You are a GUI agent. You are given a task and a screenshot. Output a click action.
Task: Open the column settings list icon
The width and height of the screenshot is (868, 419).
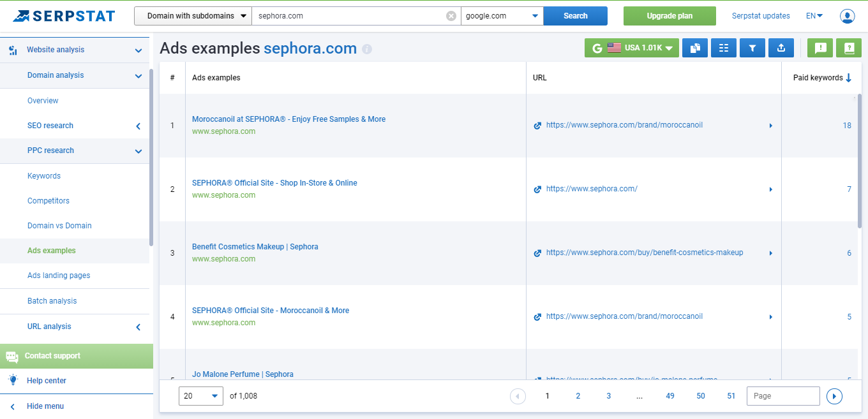click(x=724, y=48)
